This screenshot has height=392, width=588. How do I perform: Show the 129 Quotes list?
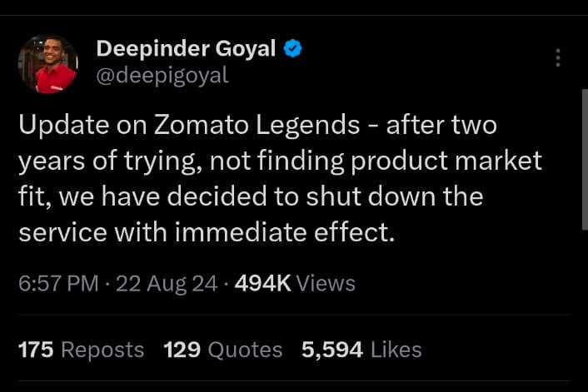coord(223,350)
